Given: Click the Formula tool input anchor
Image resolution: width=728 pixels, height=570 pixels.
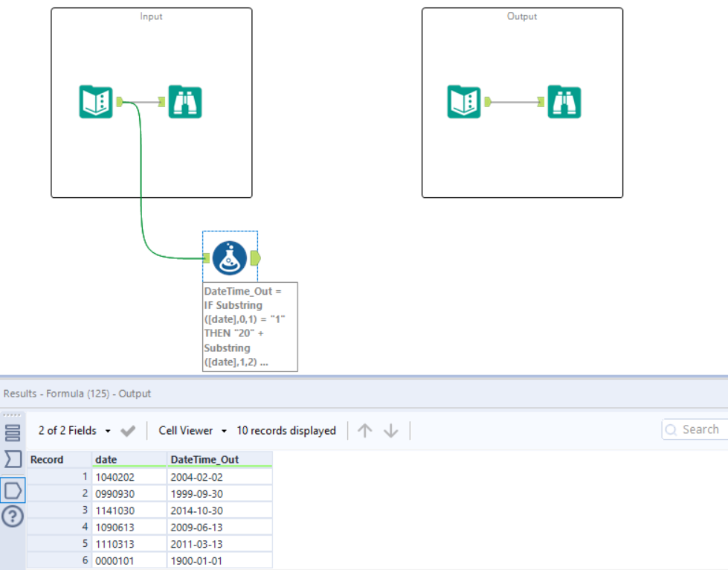Looking at the screenshot, I should (x=207, y=257).
